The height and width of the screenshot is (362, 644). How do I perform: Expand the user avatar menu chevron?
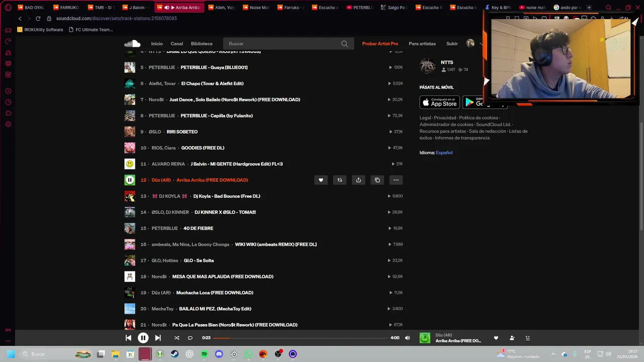[480, 44]
